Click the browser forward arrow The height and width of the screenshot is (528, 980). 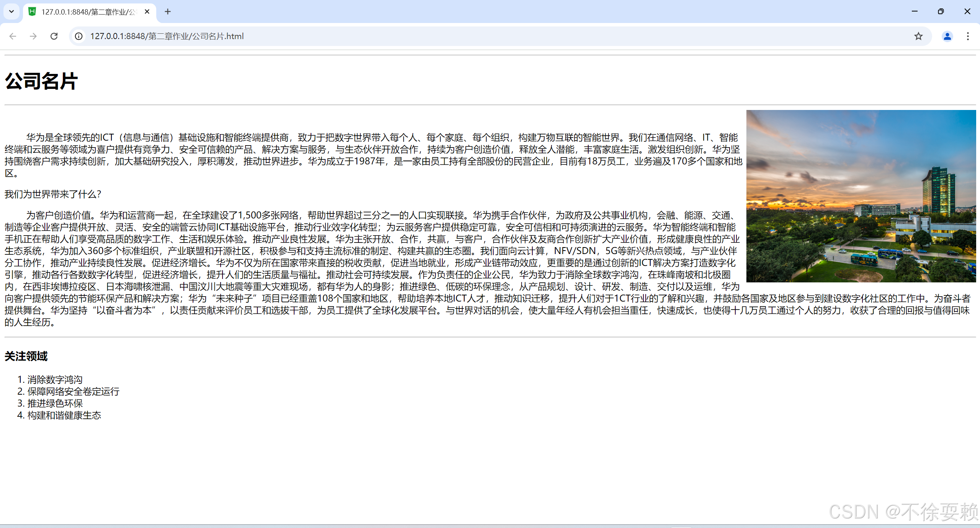point(33,36)
